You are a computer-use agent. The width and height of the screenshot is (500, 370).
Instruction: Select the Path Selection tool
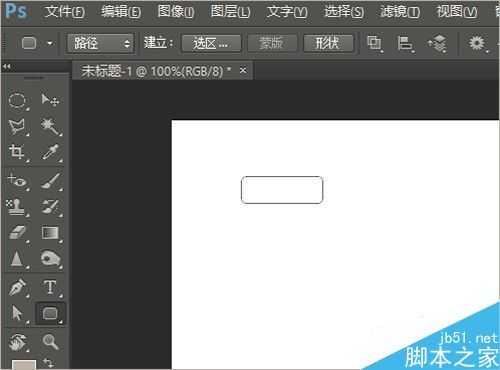click(x=17, y=314)
